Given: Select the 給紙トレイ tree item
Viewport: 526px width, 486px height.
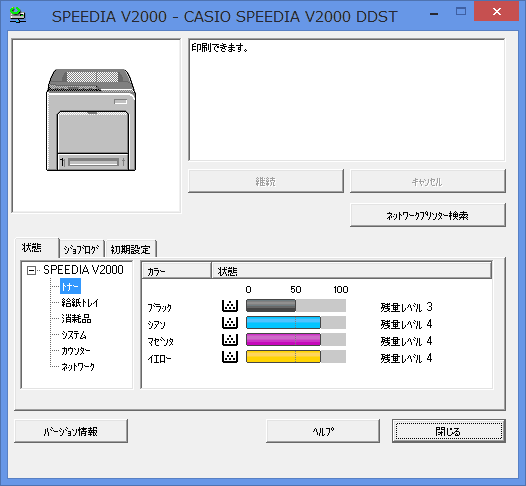Looking at the screenshot, I should [80, 303].
